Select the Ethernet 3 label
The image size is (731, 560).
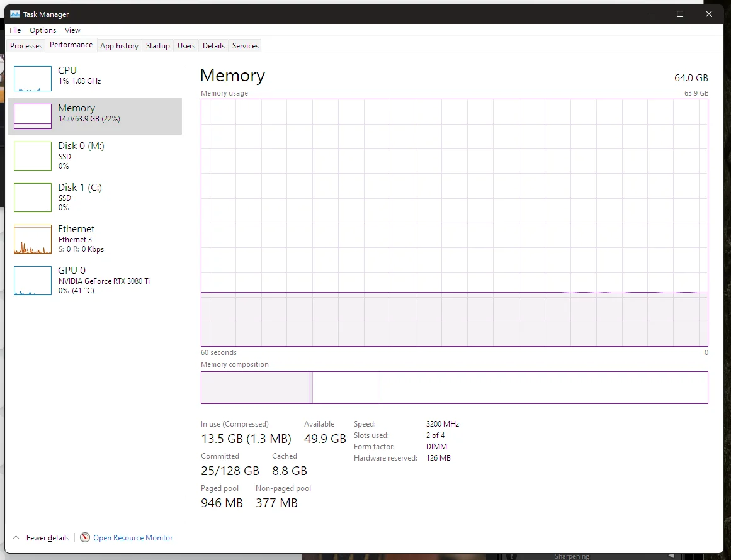point(75,240)
